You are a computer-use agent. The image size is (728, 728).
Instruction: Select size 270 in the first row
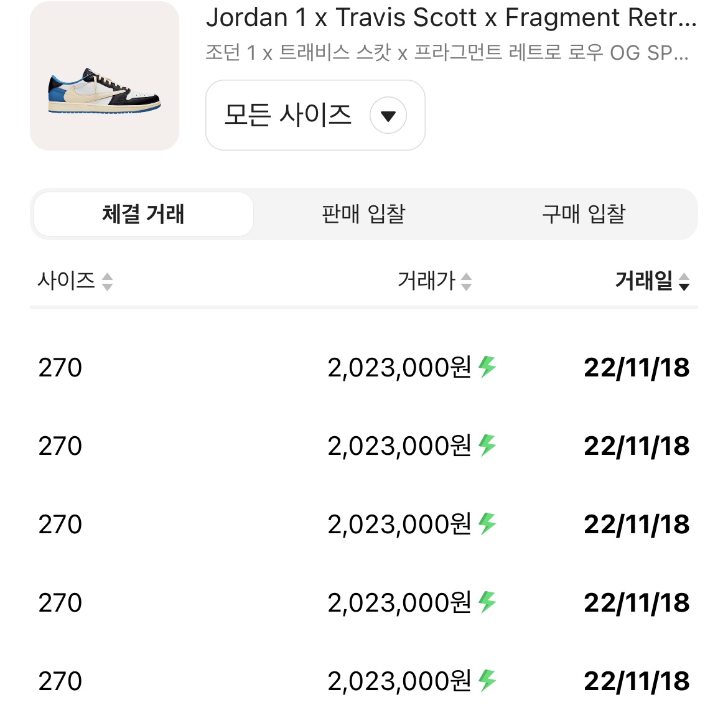click(60, 367)
